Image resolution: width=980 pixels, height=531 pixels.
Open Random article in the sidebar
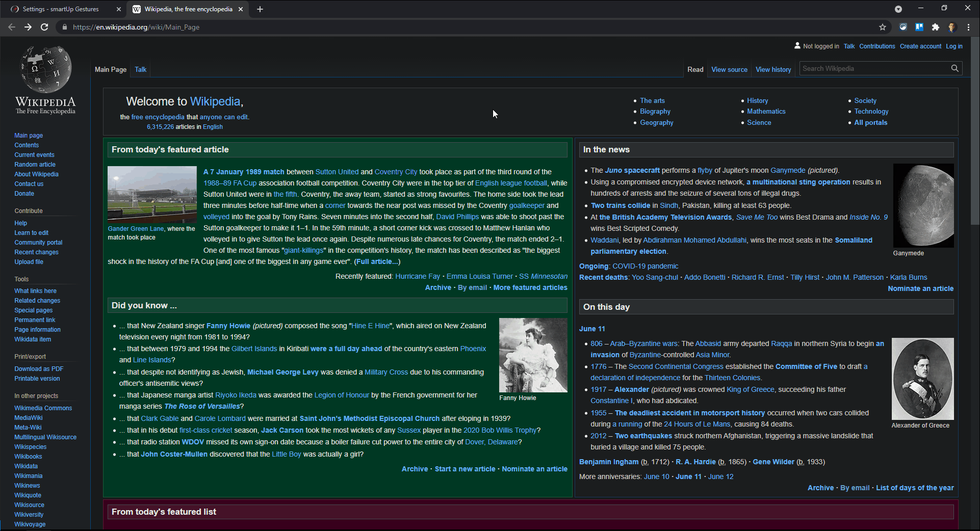click(x=35, y=165)
